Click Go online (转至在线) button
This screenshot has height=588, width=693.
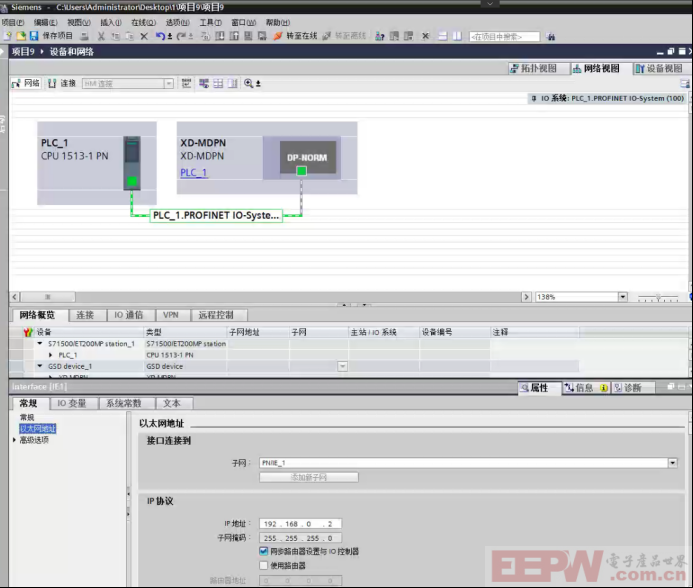pos(295,36)
